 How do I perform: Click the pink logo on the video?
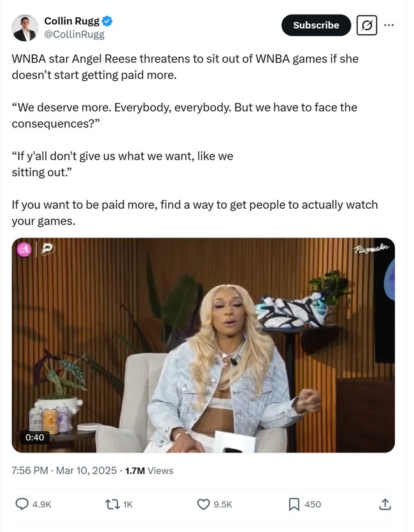click(x=24, y=250)
